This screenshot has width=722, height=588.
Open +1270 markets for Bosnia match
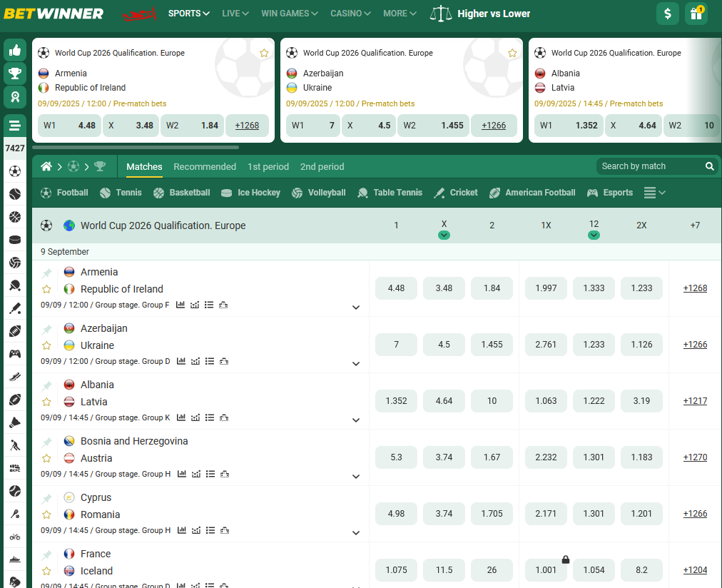coord(695,457)
